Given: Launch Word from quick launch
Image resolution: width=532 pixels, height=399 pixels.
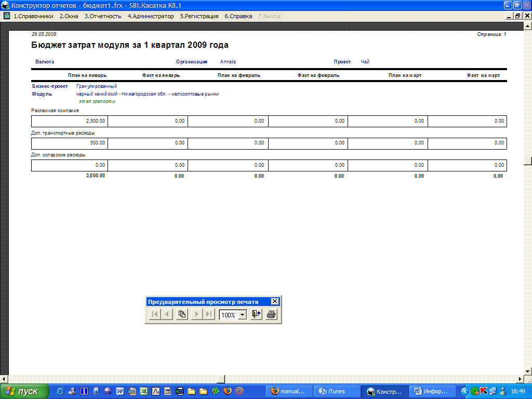Looking at the screenshot, I should [x=120, y=391].
